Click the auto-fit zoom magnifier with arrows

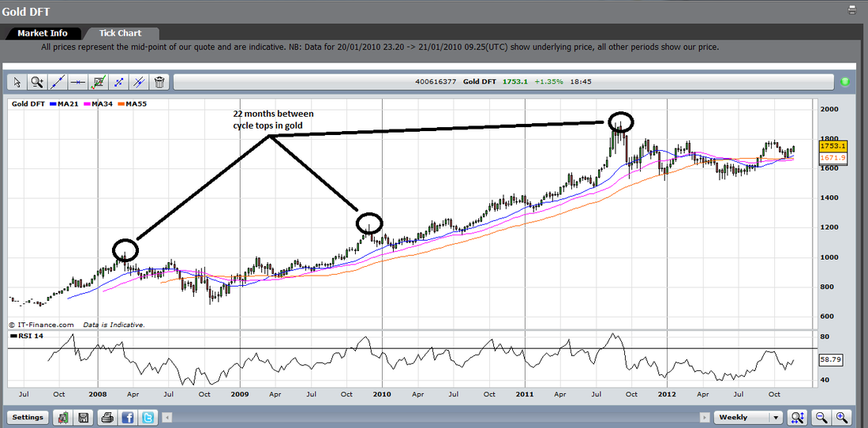pos(798,418)
